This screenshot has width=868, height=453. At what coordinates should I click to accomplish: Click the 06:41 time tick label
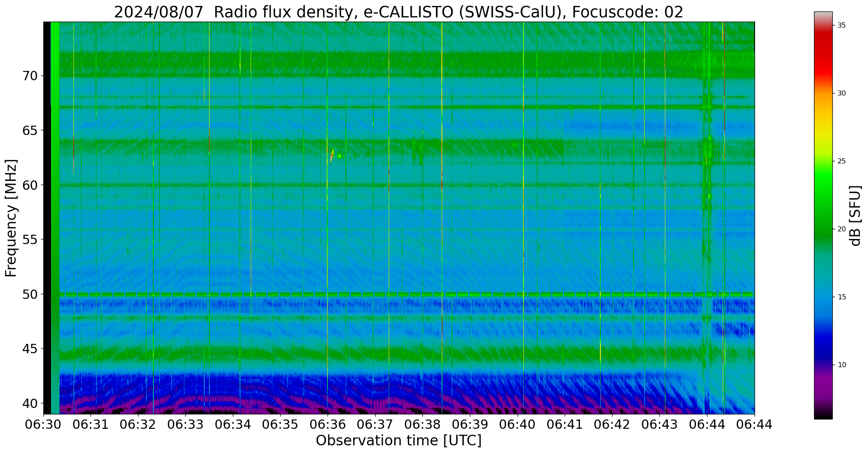(x=565, y=424)
